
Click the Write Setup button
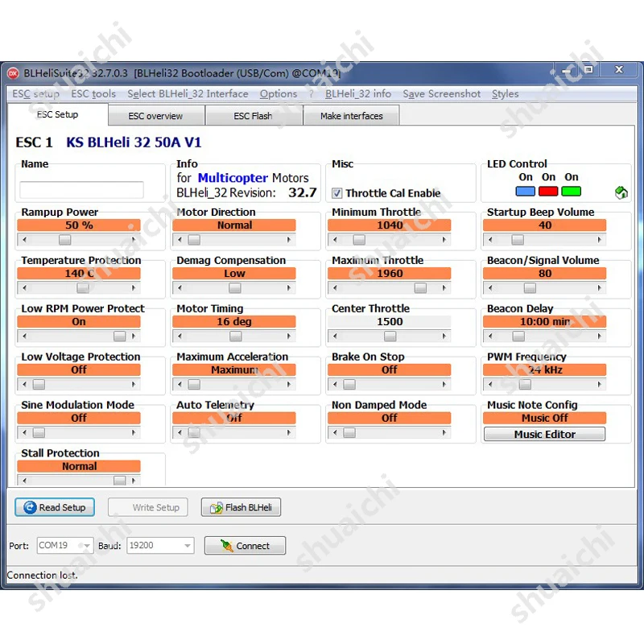[148, 507]
